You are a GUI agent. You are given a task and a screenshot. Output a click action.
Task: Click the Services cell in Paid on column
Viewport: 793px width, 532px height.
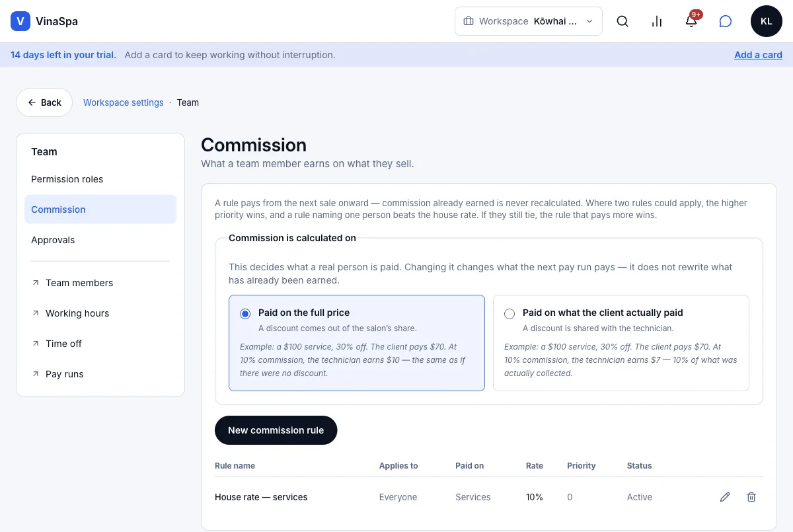click(x=473, y=497)
